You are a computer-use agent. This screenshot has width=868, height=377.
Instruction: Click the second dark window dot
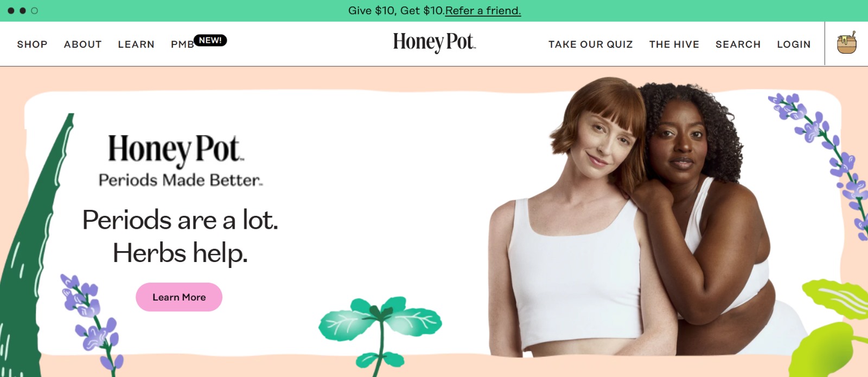tap(23, 10)
